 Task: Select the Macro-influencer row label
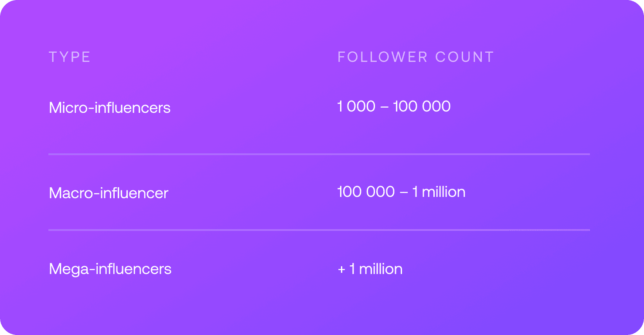tap(109, 193)
